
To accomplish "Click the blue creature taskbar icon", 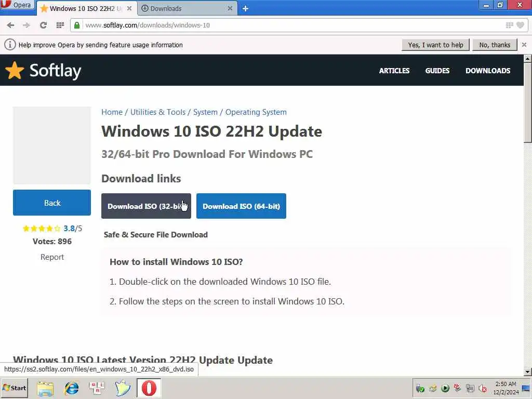I will 123,388.
